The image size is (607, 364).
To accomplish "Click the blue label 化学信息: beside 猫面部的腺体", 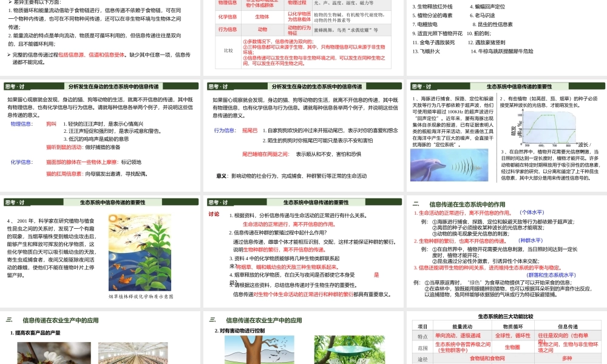I will coord(22,162).
